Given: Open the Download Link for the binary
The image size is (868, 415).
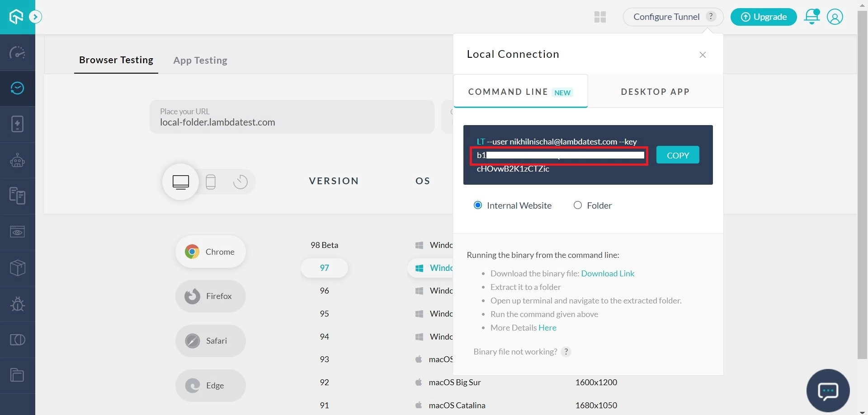Looking at the screenshot, I should 608,274.
